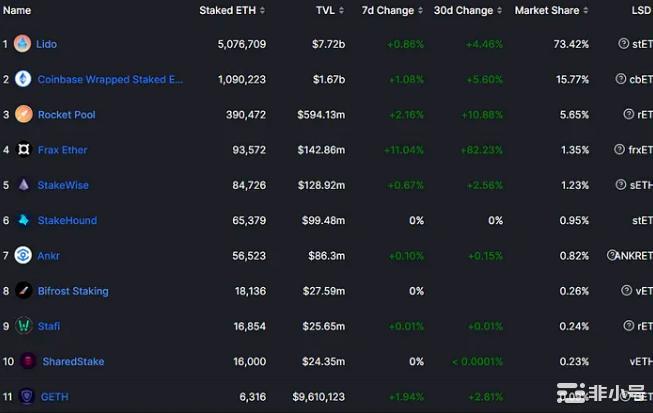Click the Bifrost Staking logo icon

[23, 291]
